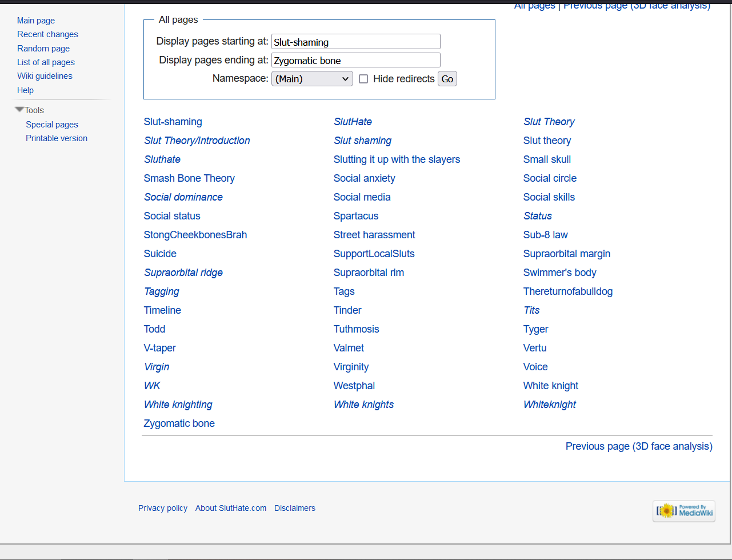Open the Suicide page
This screenshot has height=560, width=732.
[x=160, y=254]
